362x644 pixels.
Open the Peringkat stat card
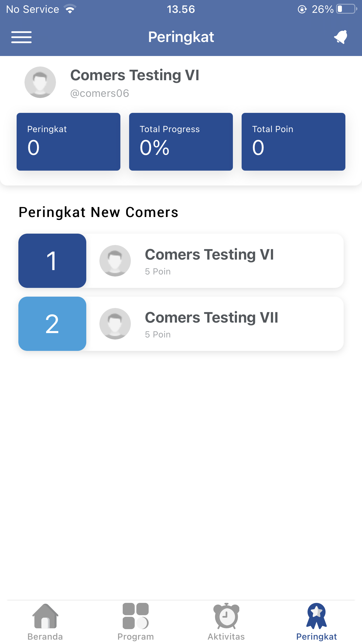(68, 142)
